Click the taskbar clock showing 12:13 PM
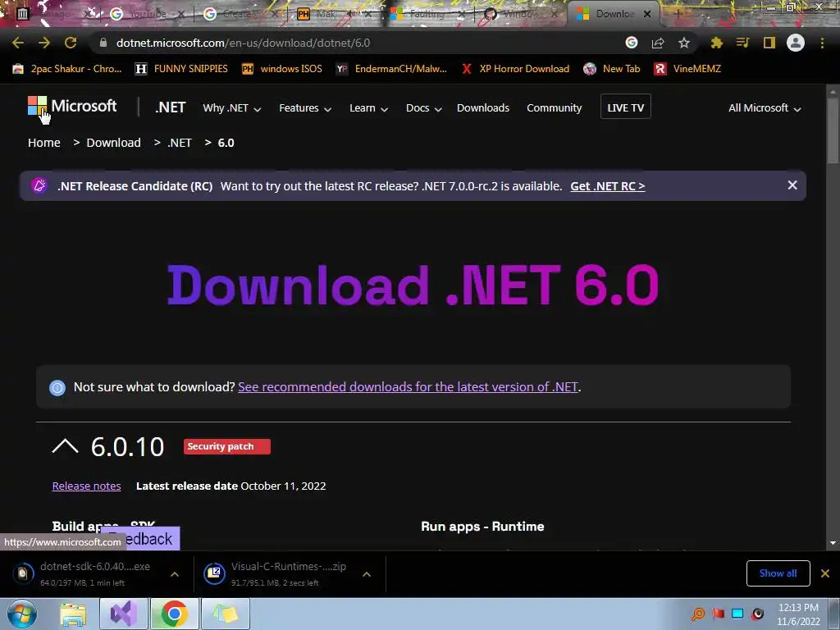 click(x=798, y=614)
